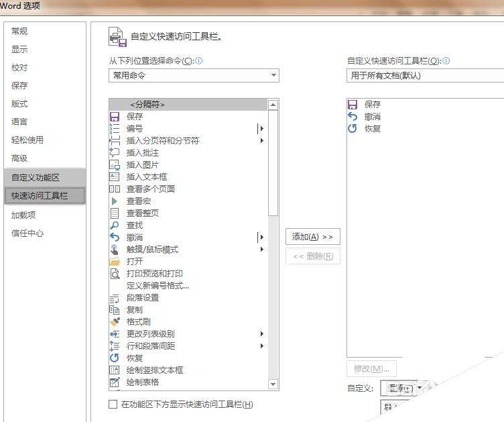Select the 快速访问工具栏 category
This screenshot has height=422, width=504.
click(45, 195)
